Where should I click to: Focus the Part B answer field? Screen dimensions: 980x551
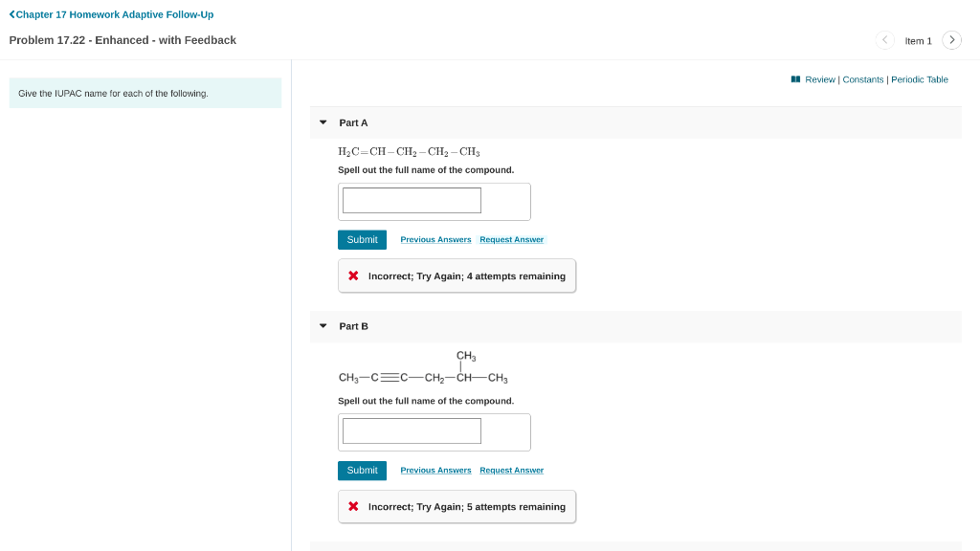pyautogui.click(x=412, y=431)
